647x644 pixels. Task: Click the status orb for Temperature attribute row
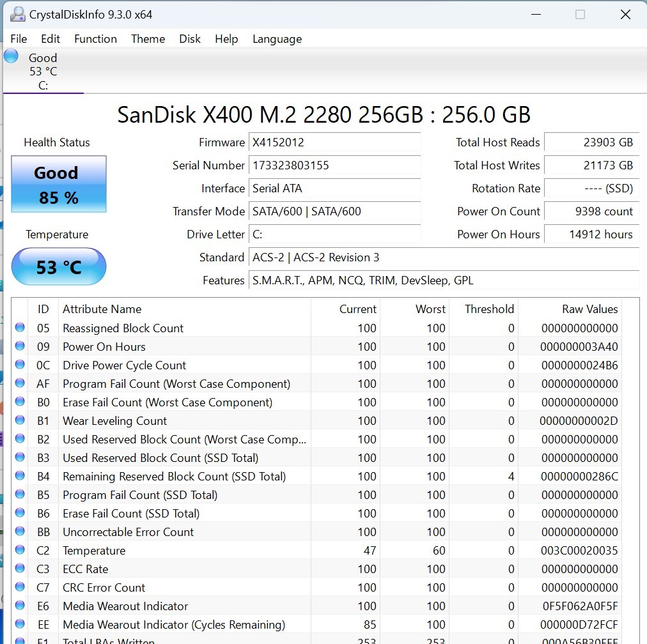click(20, 550)
